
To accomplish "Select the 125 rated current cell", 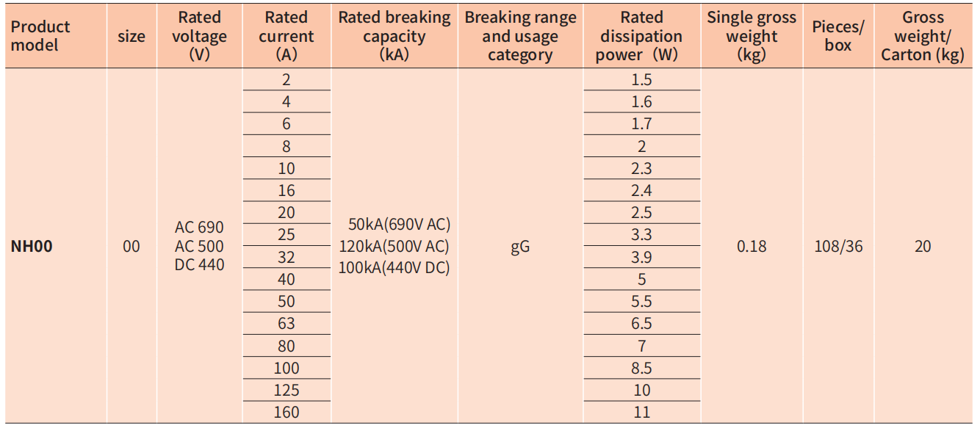I will coord(287,391).
